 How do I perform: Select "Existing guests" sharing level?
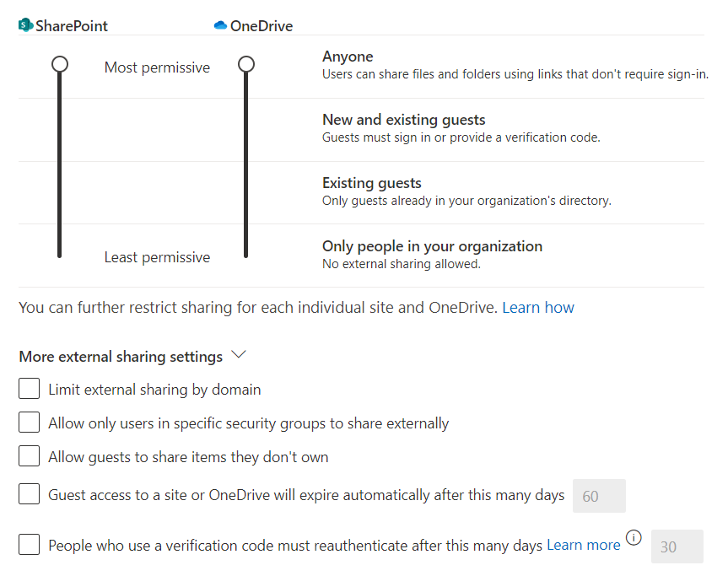click(371, 183)
